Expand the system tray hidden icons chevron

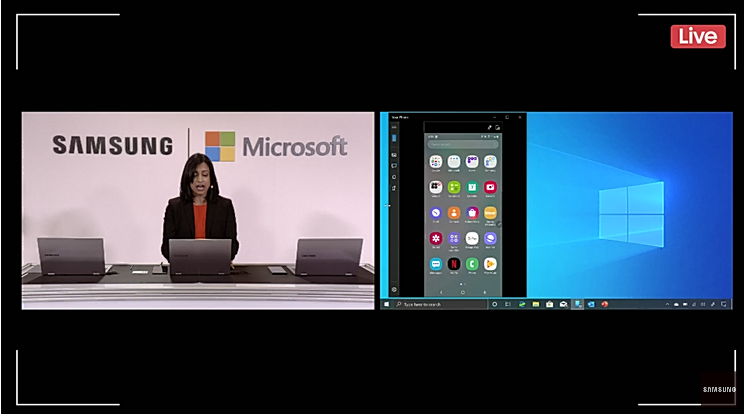click(x=667, y=304)
